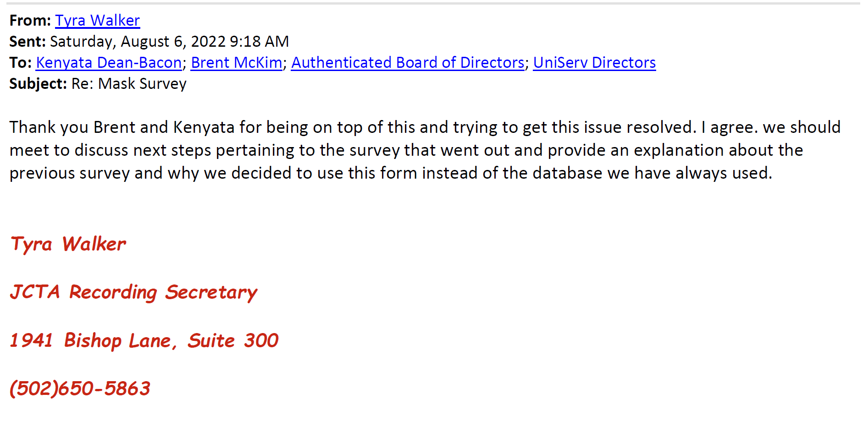Click the To field label
Screen dimensions: 868x421
click(20, 63)
